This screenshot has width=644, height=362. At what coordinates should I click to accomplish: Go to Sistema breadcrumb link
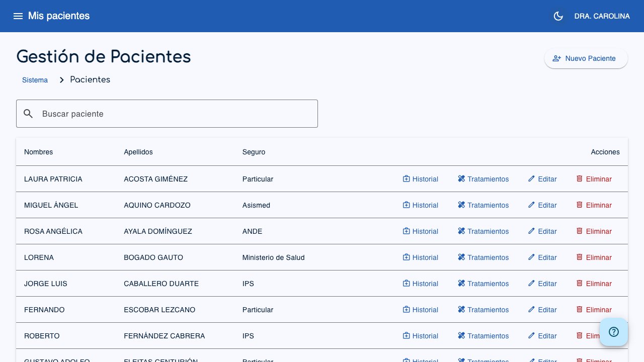pos(35,80)
